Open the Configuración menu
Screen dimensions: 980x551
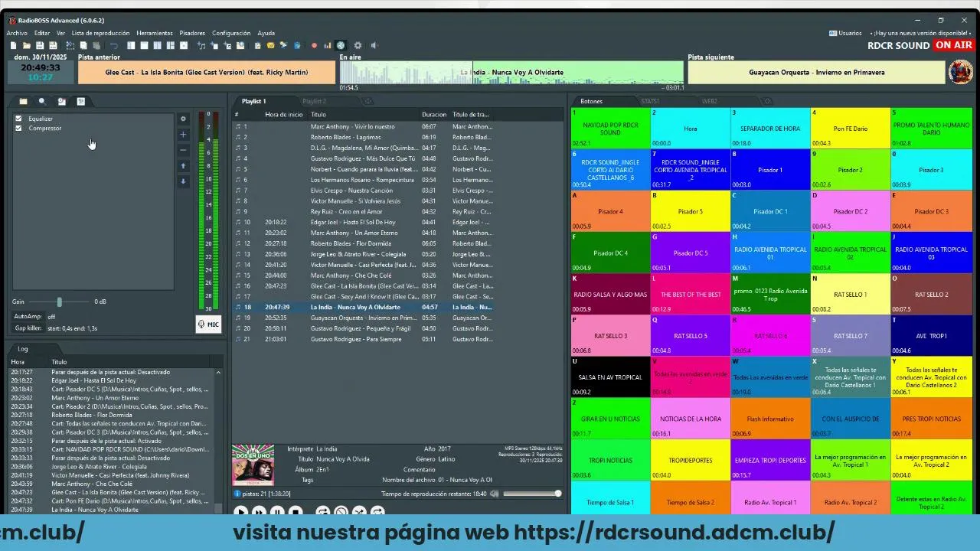[231, 33]
